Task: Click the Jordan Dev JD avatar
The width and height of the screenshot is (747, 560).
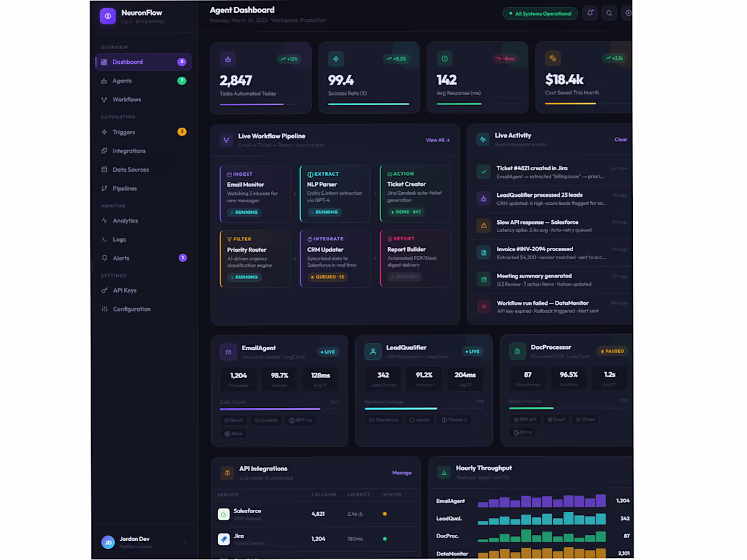Action: click(108, 542)
